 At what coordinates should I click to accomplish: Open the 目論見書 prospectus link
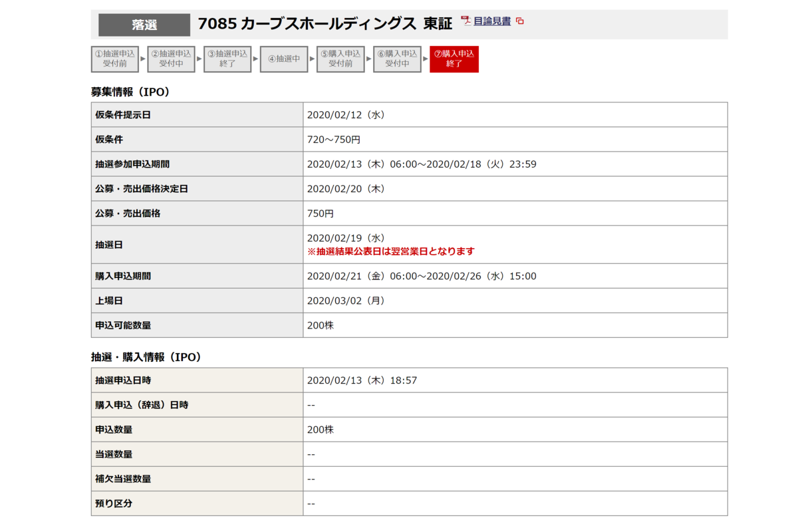pos(492,21)
